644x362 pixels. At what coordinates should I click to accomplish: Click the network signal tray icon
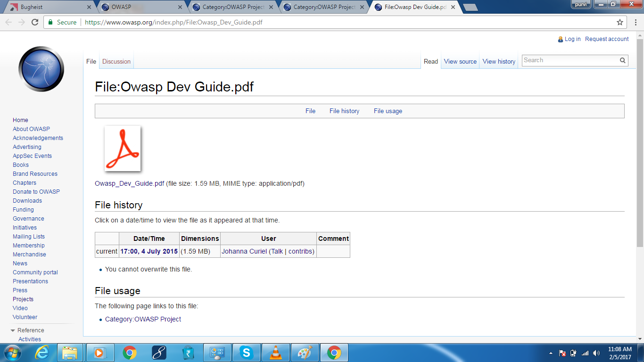(x=585, y=353)
